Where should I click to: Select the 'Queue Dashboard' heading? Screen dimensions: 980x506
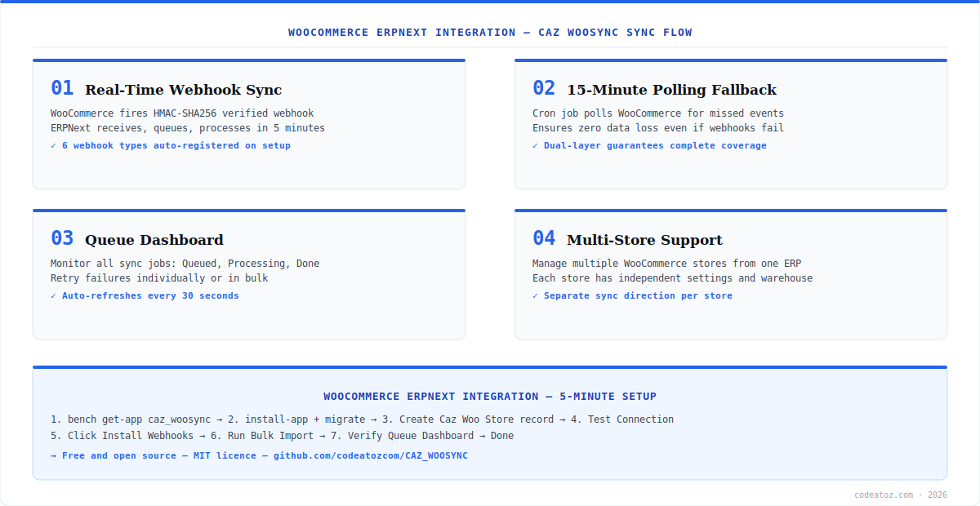point(154,240)
